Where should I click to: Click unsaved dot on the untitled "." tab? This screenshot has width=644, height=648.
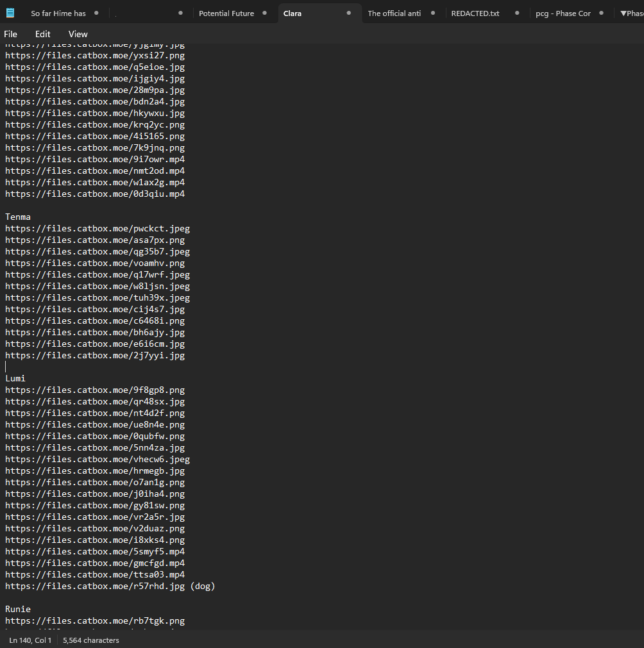180,13
